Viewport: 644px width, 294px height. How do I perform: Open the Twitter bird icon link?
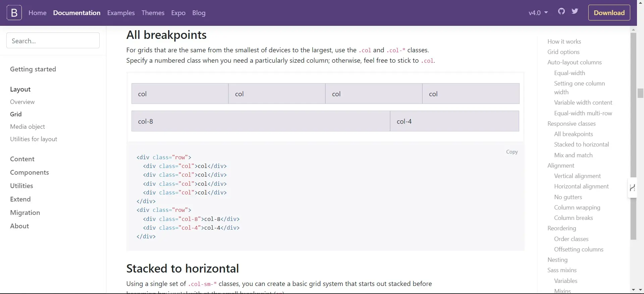[x=575, y=11]
